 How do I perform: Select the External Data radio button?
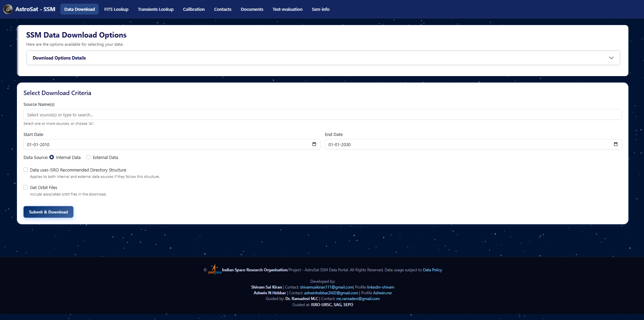point(88,157)
